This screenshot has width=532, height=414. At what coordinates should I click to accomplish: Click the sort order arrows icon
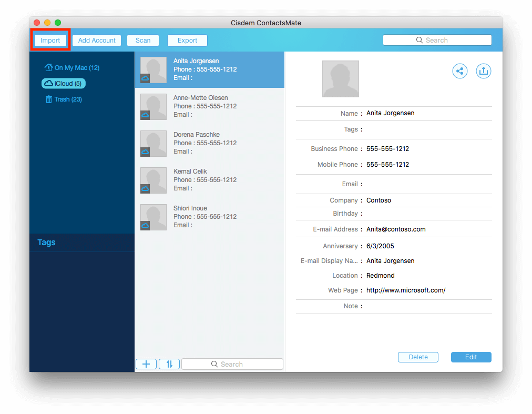click(x=169, y=364)
